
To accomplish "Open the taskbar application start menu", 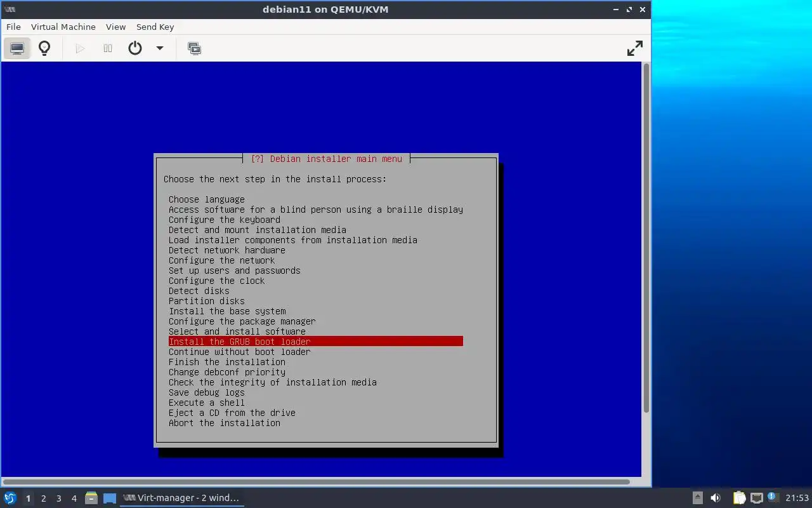I will (x=10, y=498).
